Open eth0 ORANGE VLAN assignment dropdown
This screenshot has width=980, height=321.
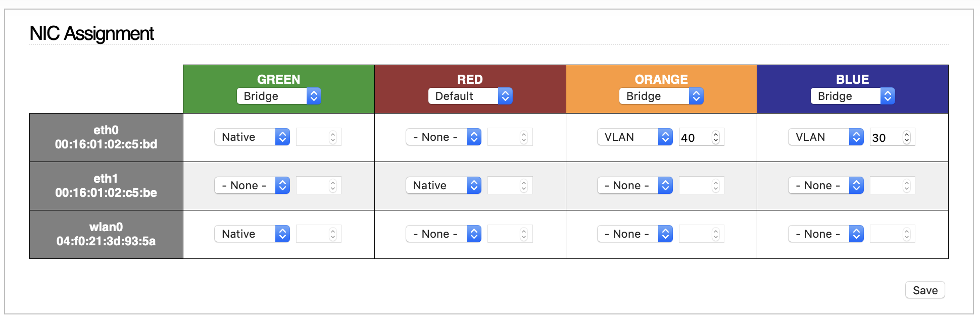(635, 137)
